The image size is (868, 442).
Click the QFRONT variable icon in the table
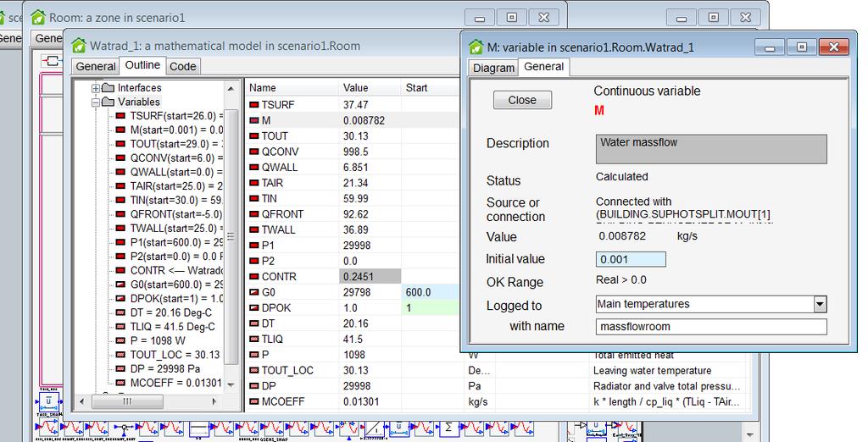click(x=254, y=214)
